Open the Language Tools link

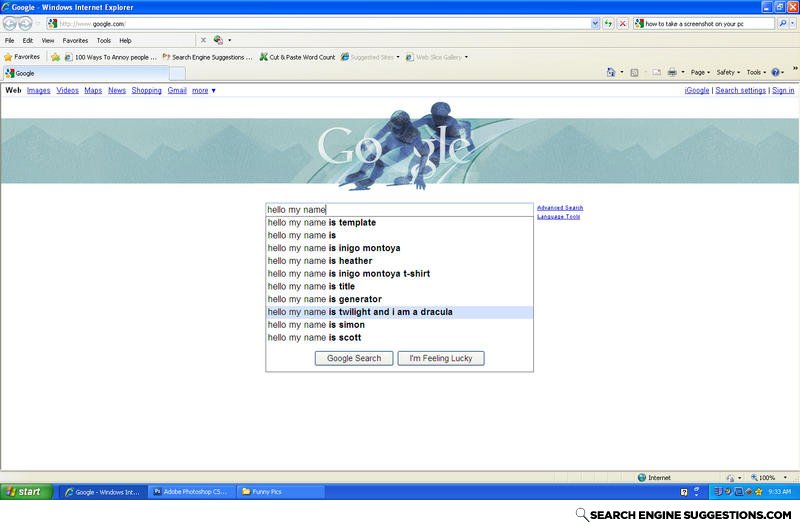(x=558, y=216)
